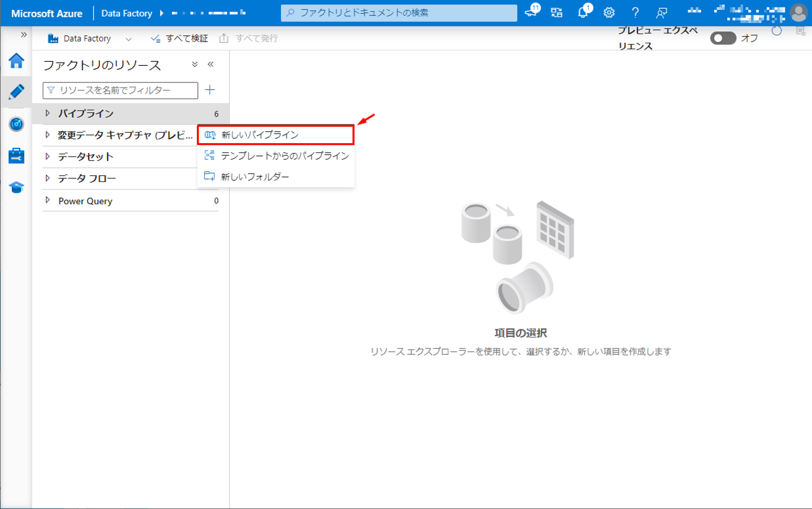Open the Home hub icon in sidebar

point(16,61)
